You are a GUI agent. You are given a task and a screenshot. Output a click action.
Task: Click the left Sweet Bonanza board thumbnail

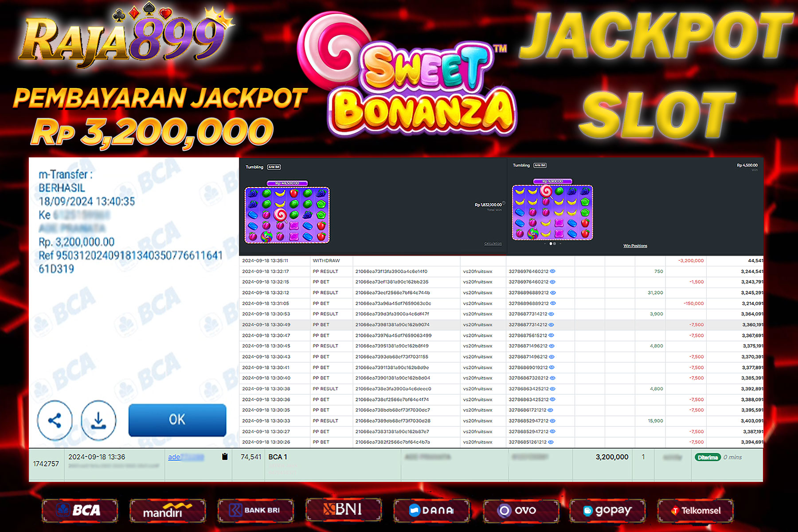click(287, 215)
